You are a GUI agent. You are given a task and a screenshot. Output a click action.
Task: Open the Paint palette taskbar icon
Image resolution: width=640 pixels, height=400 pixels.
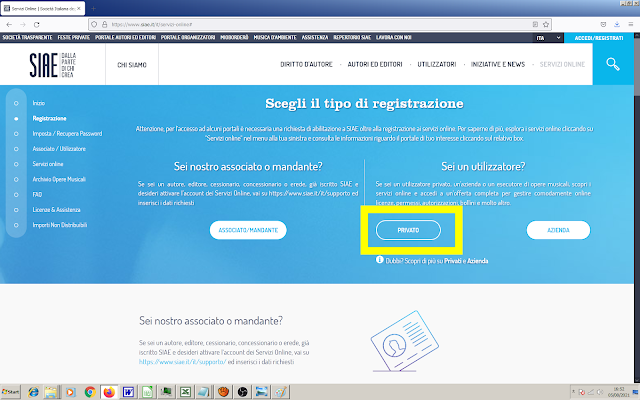[x=280, y=392]
